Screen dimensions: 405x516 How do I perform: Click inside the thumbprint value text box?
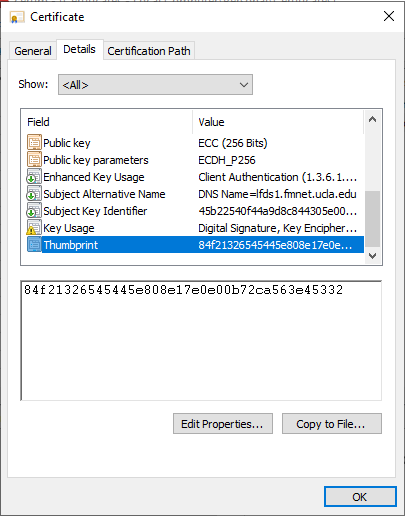[201, 340]
